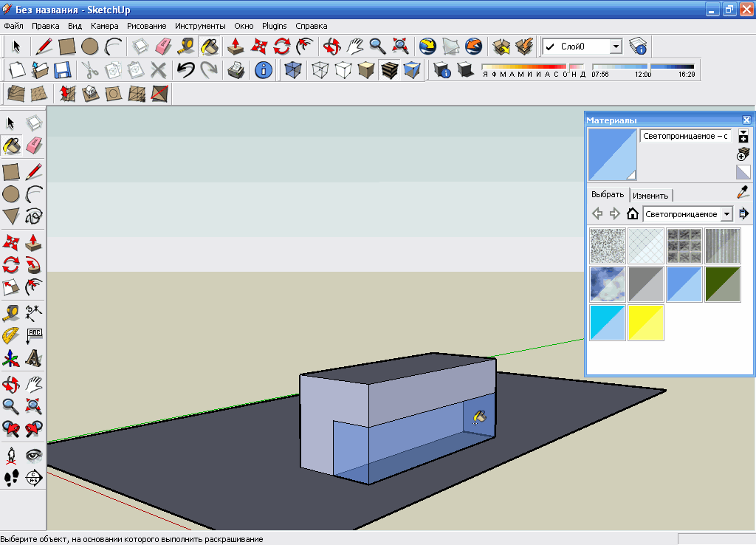Go forward in materials browser
Image resolution: width=756 pixels, height=545 pixels.
(x=615, y=213)
